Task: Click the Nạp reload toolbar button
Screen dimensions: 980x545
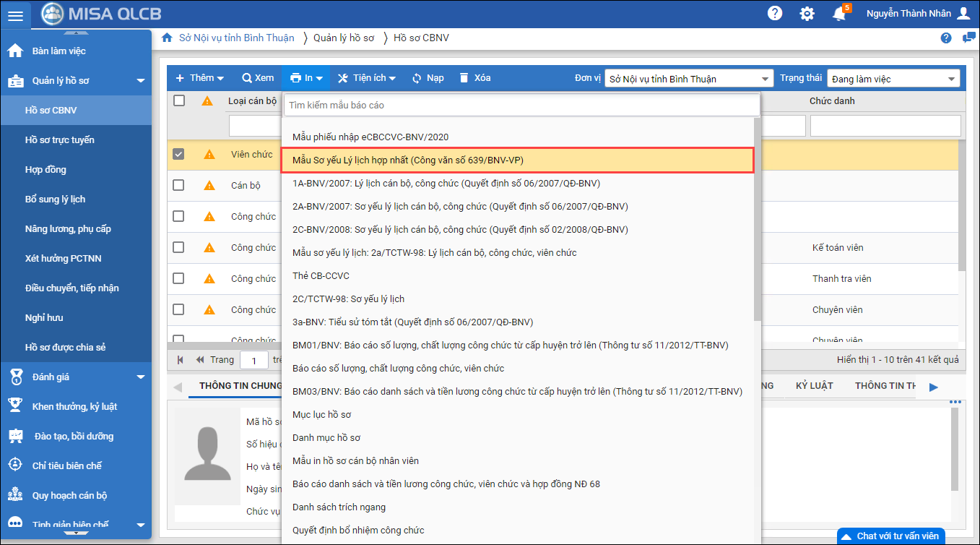Action: click(x=428, y=78)
